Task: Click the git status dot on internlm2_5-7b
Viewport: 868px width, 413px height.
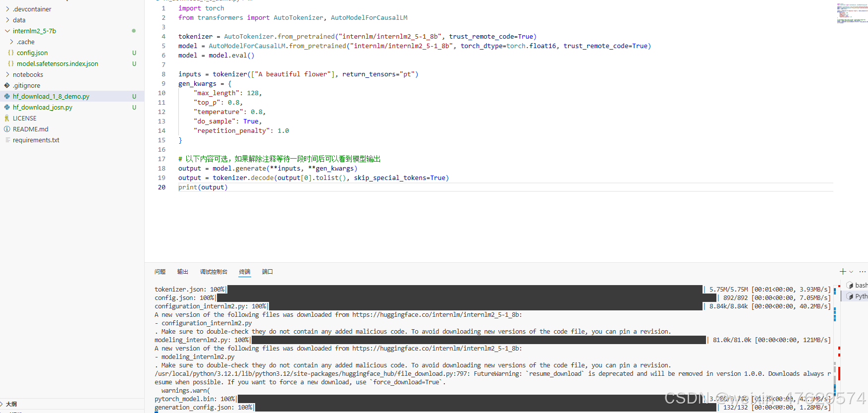Action: point(134,31)
